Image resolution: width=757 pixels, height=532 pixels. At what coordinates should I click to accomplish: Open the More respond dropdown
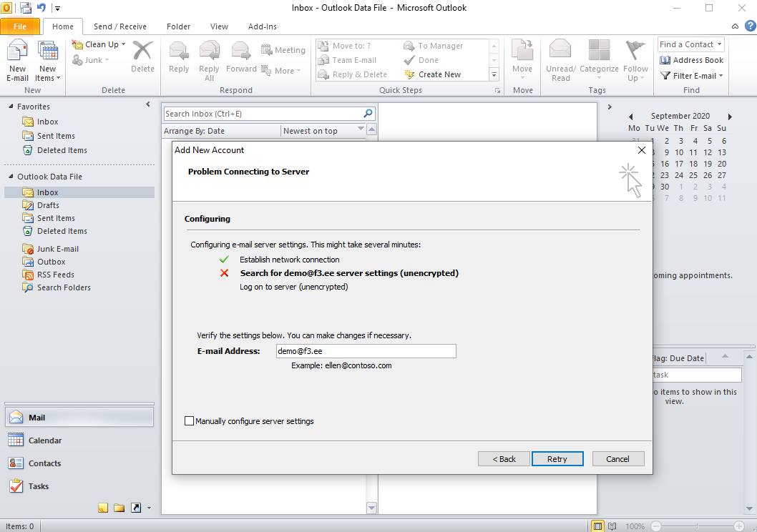[281, 70]
